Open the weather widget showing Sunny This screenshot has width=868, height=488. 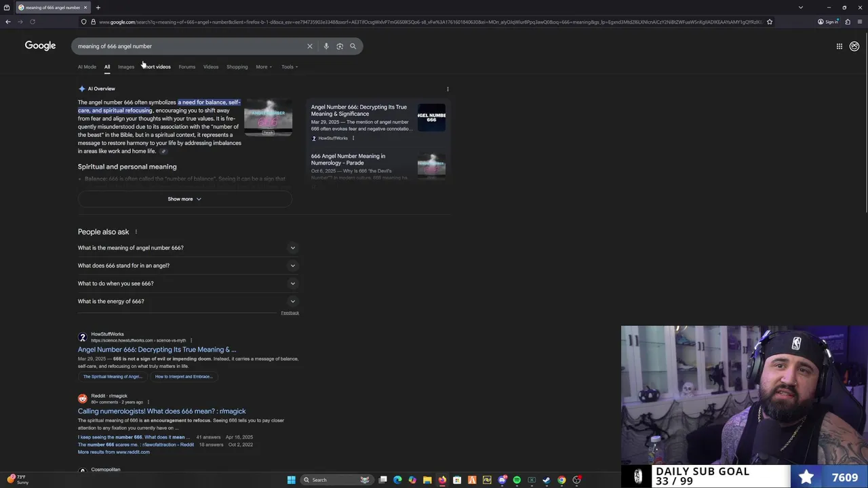point(18,480)
